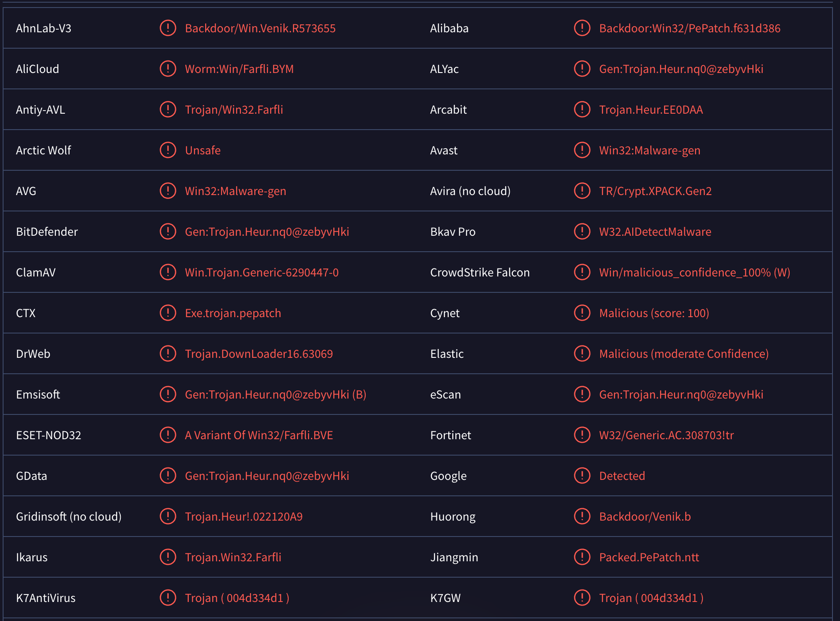Click Trojan.DownLoader16.63069 detection label
This screenshot has width=840, height=621.
tap(259, 354)
